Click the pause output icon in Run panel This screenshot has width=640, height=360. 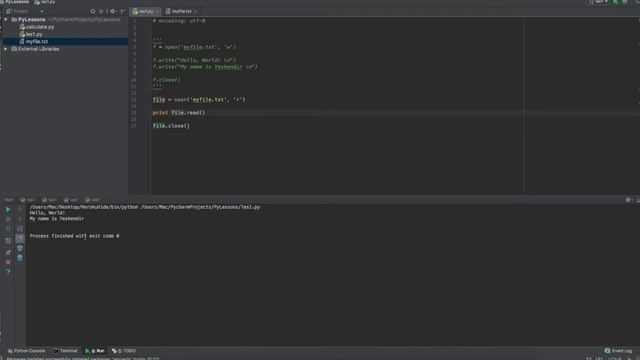point(8,229)
